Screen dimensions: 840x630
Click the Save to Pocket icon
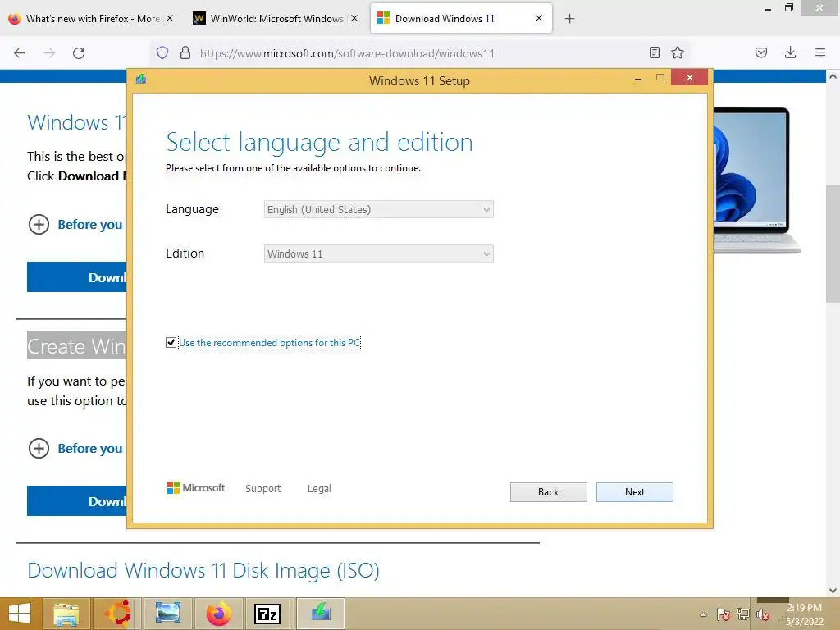[760, 52]
